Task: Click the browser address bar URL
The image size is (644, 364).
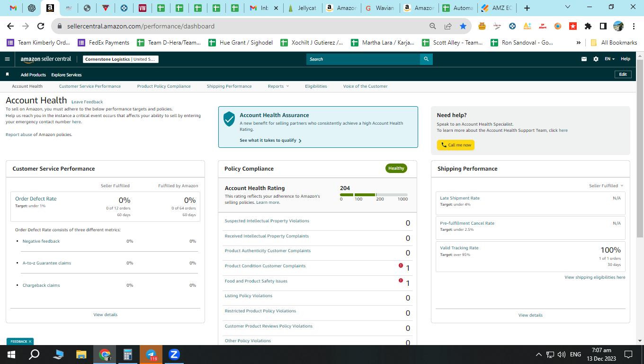Action: [141, 26]
